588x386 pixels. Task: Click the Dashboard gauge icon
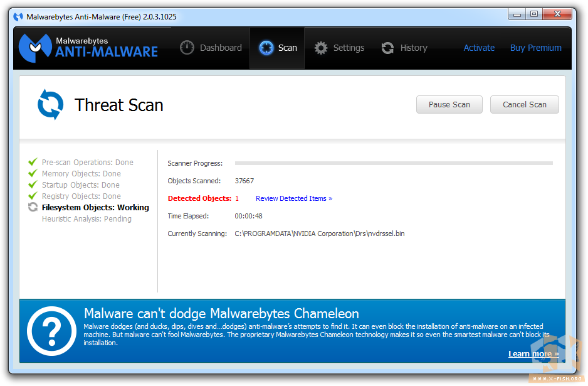click(187, 48)
